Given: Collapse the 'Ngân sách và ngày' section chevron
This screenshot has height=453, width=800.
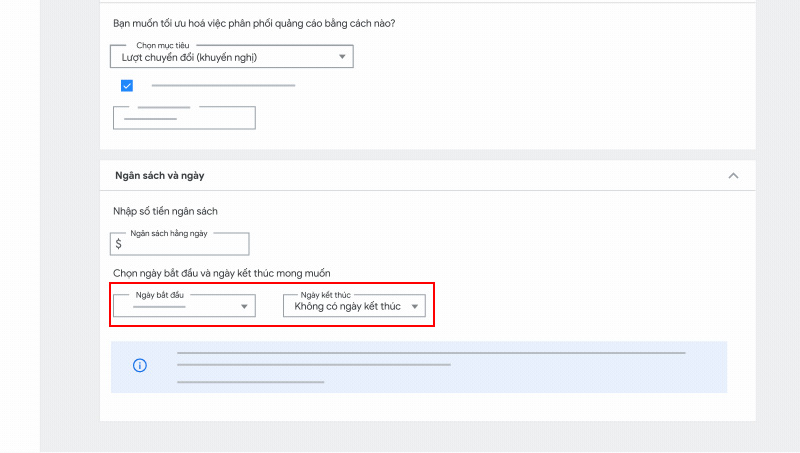Looking at the screenshot, I should coord(733,176).
